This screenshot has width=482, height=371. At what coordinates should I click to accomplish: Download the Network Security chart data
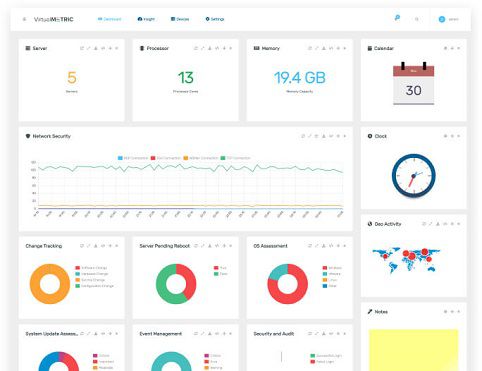(324, 136)
